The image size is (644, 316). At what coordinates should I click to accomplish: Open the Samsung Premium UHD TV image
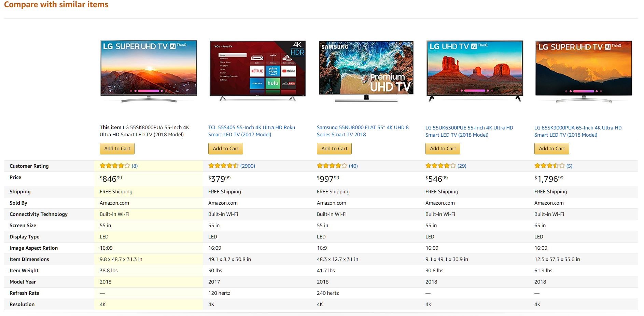(366, 71)
